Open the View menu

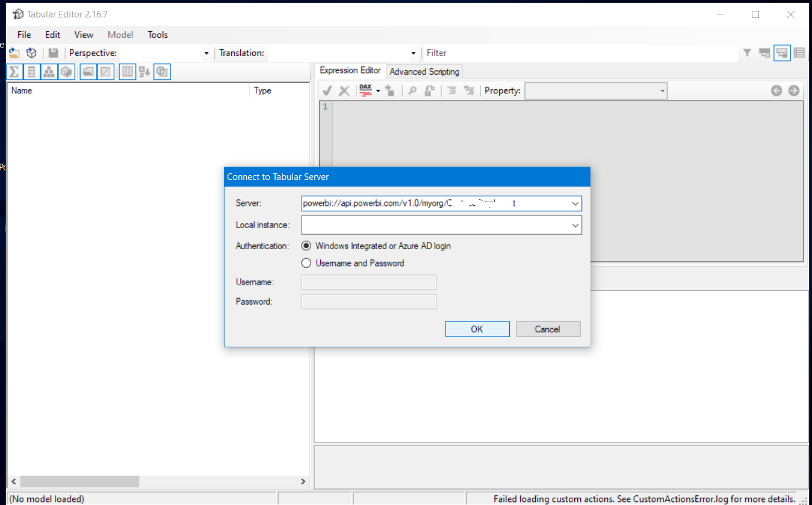(84, 34)
